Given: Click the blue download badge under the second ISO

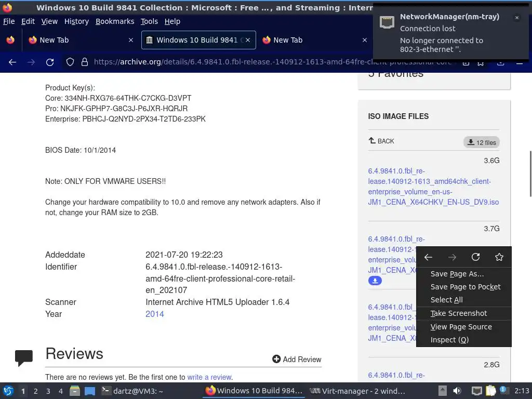Looking at the screenshot, I should 375,281.
